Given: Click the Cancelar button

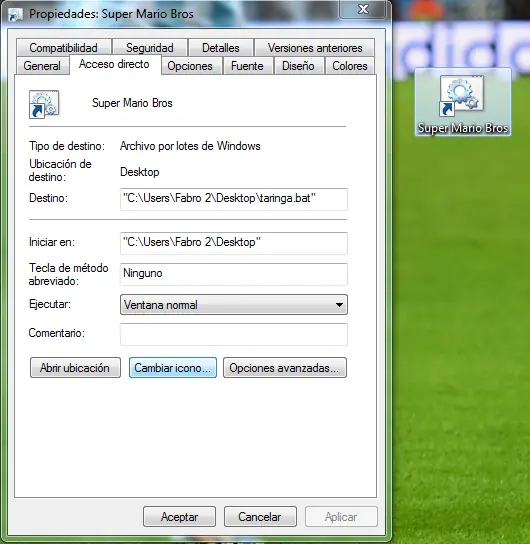Looking at the screenshot, I should pos(260,517).
